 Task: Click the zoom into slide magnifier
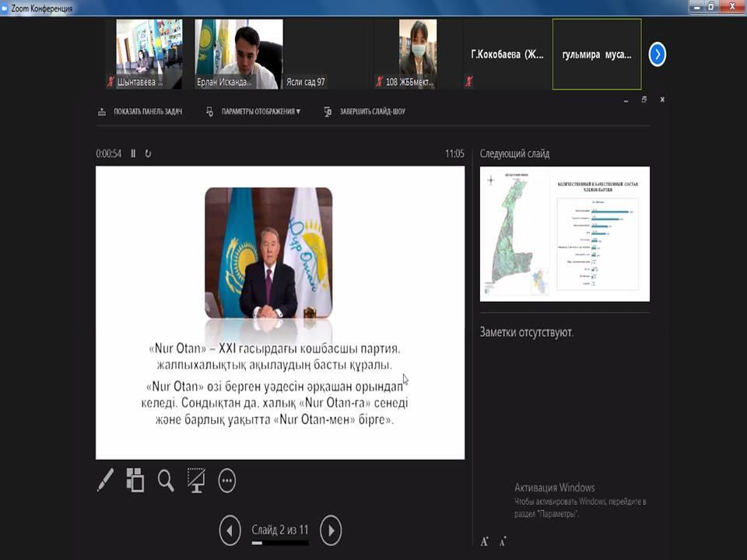(166, 480)
